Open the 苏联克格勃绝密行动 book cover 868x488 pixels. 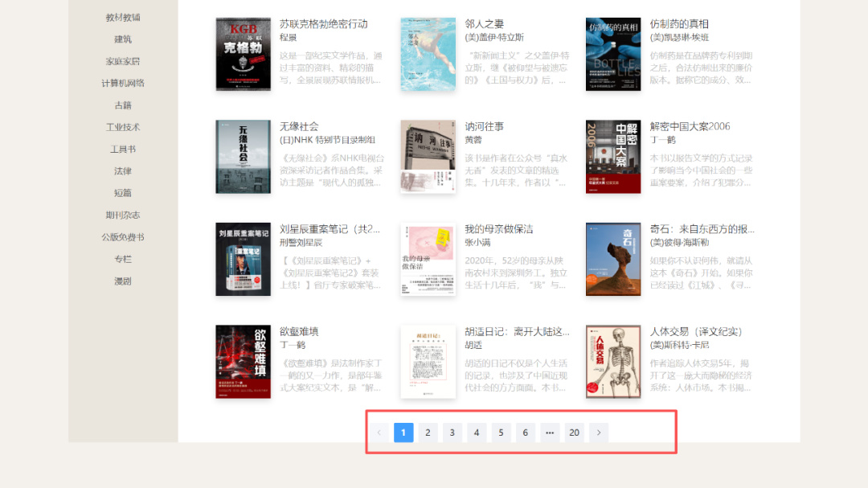pyautogui.click(x=243, y=54)
